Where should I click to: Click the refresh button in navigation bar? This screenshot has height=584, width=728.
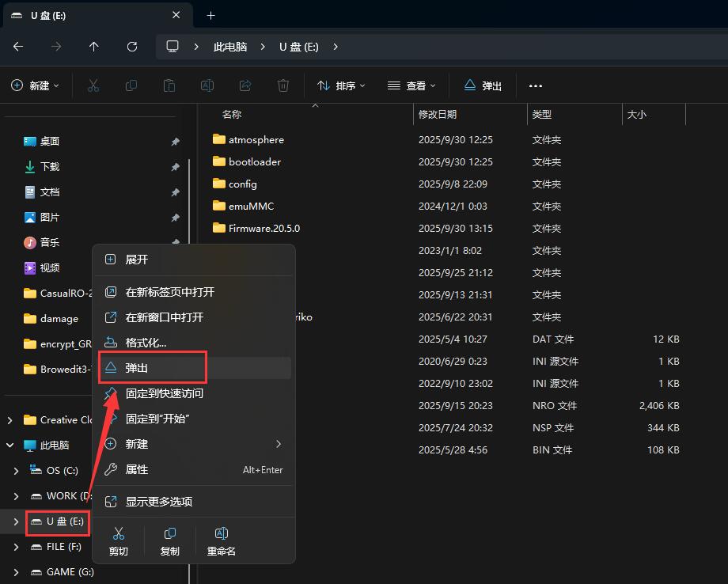(x=132, y=47)
